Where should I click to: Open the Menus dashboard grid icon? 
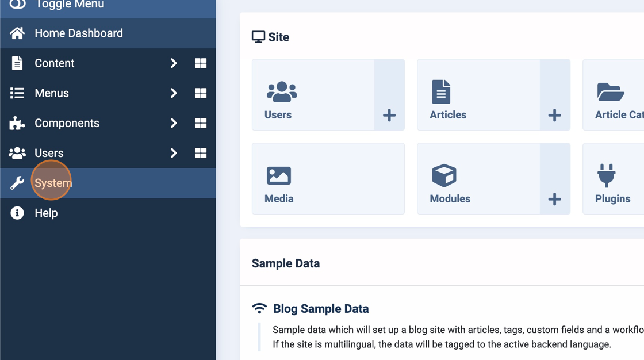201,93
